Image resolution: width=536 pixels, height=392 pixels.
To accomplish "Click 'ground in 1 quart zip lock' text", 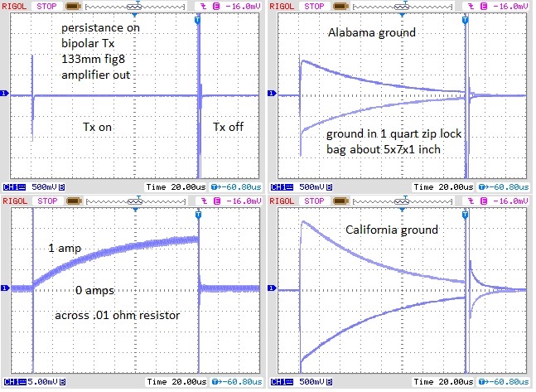I will (394, 133).
